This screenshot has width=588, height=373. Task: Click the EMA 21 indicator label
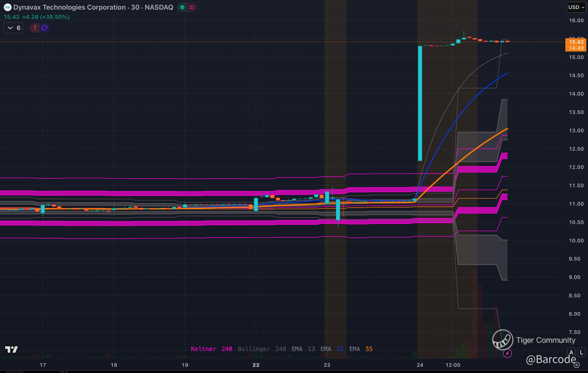click(332, 349)
